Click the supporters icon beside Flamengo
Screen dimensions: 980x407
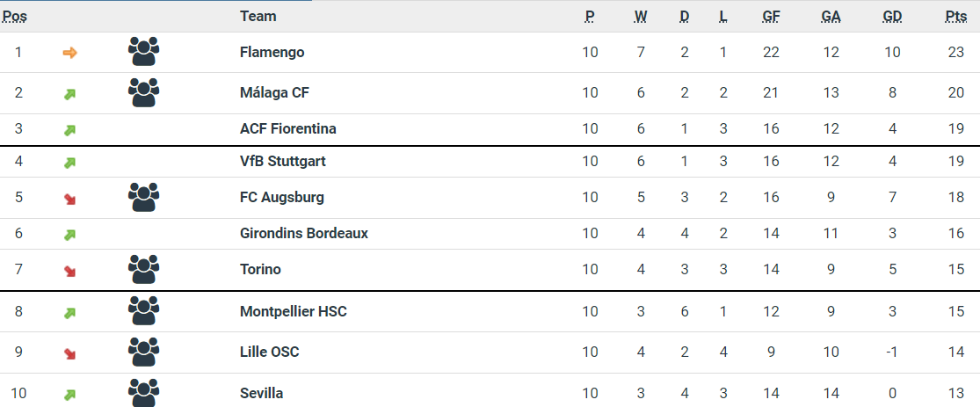coord(143,52)
